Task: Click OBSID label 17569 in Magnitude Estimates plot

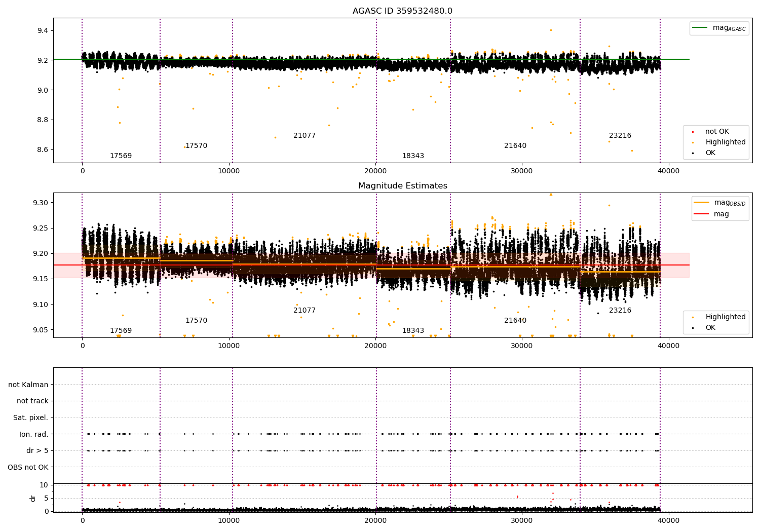Action: 121,331
